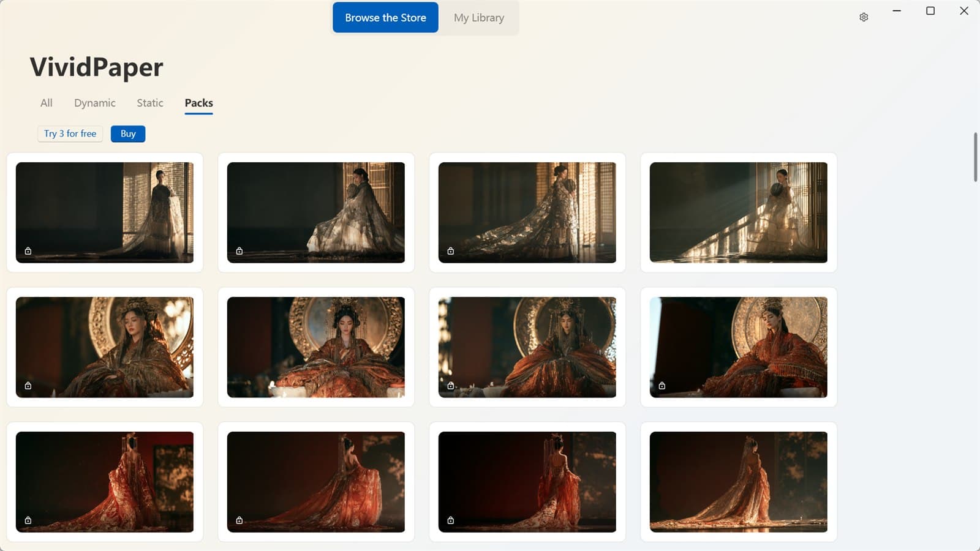Open wallpaper of front-facing empress without lock icon

coord(316,347)
